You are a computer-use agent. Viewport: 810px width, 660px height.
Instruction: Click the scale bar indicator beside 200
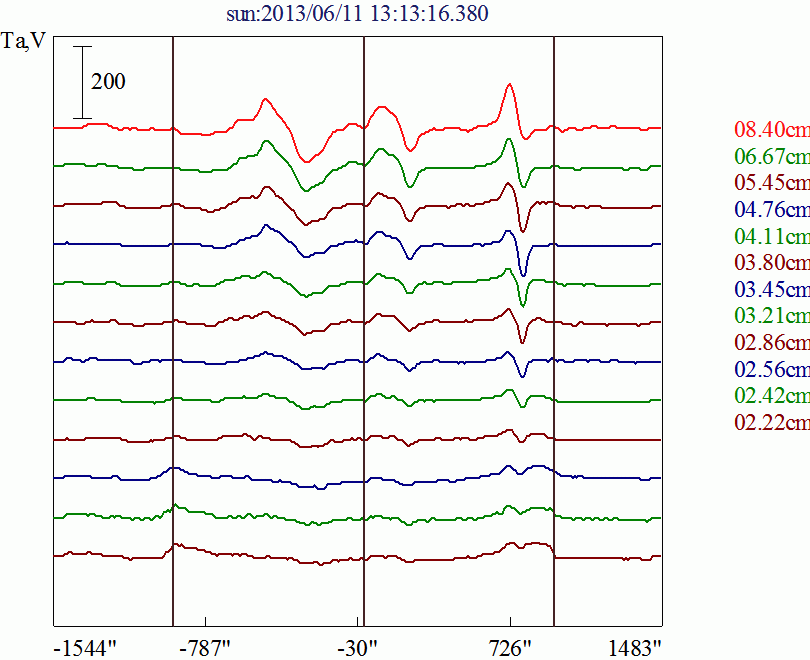[82, 83]
